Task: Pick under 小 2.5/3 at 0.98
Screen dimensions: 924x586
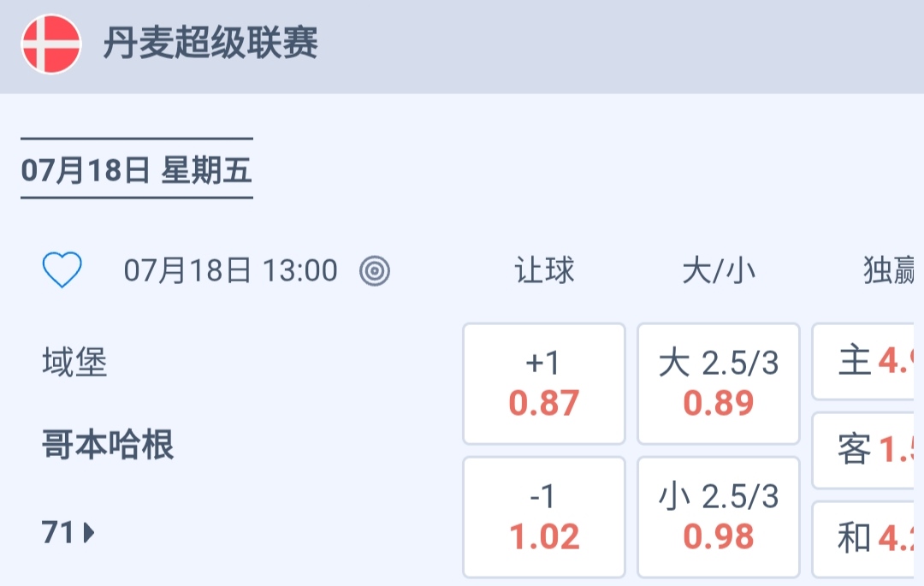Action: tap(719, 517)
